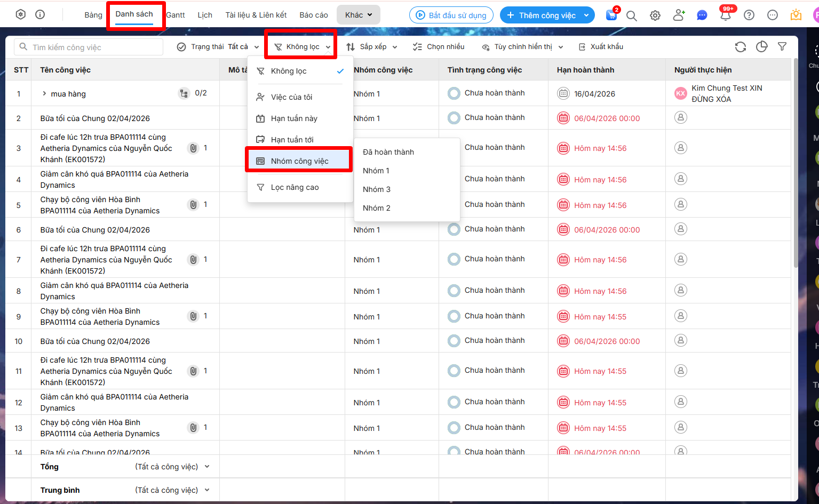
Task: Open the Tùy chỉnh hiển thị dropdown
Action: [522, 47]
